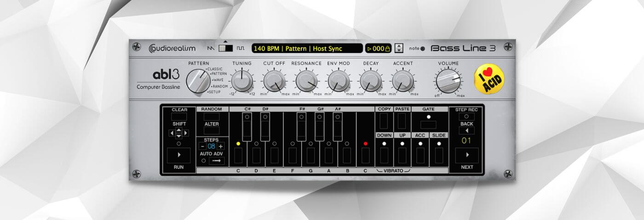Shift pattern right with the right arrow
Screen dimensions: 644x220
pyautogui.click(x=186, y=133)
